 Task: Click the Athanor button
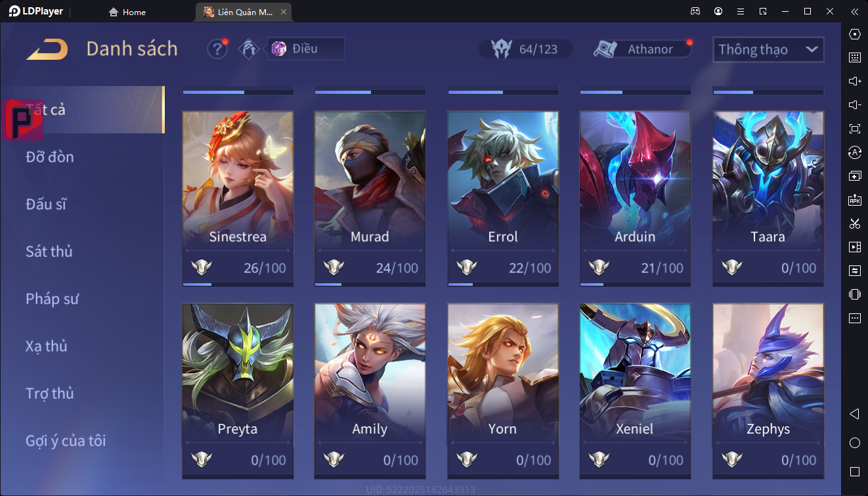pyautogui.click(x=642, y=49)
